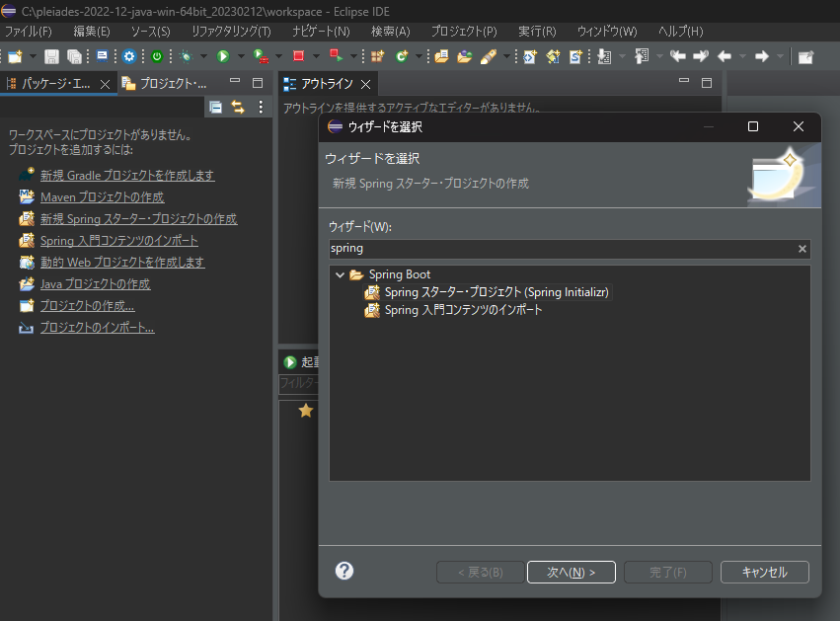This screenshot has height=621, width=840.
Task: Select the Collapse All icon in Package Explorer
Action: pyautogui.click(x=215, y=106)
